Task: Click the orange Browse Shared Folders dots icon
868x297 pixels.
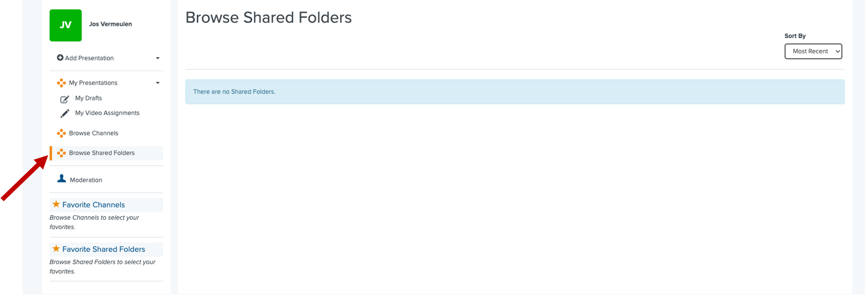Action: pyautogui.click(x=61, y=153)
